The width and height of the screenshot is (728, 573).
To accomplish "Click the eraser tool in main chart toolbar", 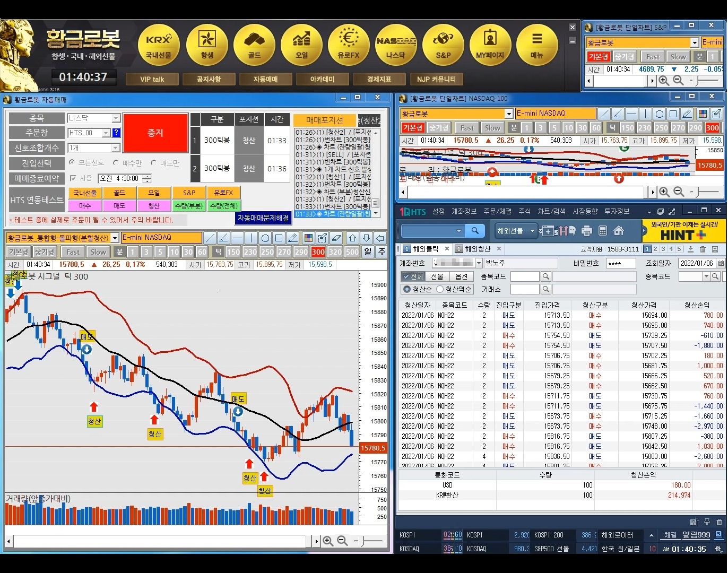I will tap(336, 238).
